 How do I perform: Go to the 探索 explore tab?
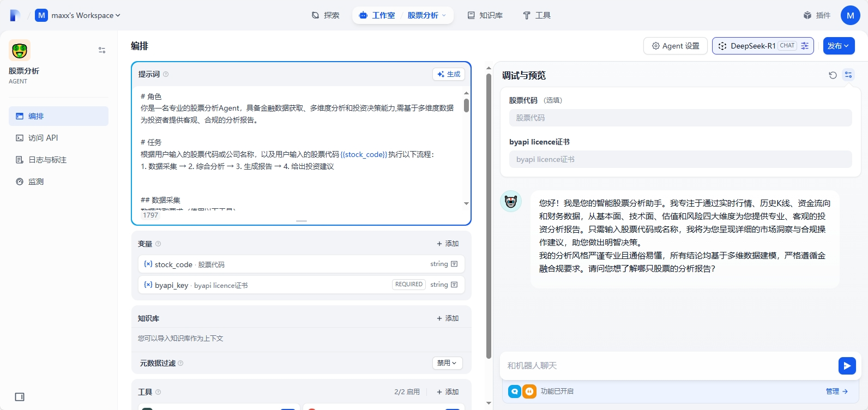click(x=325, y=15)
